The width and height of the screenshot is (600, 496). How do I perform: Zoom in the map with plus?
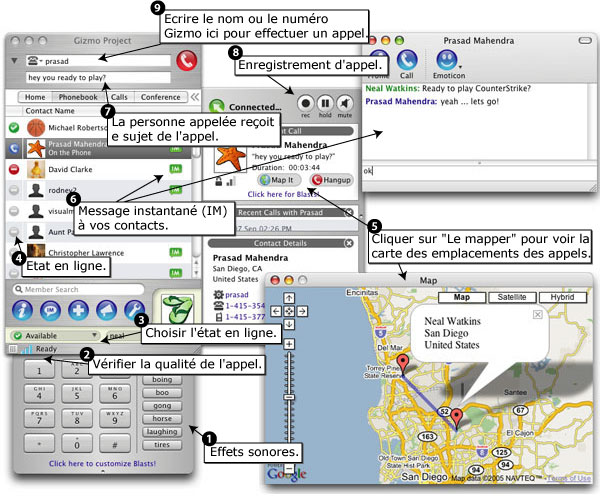[289, 344]
